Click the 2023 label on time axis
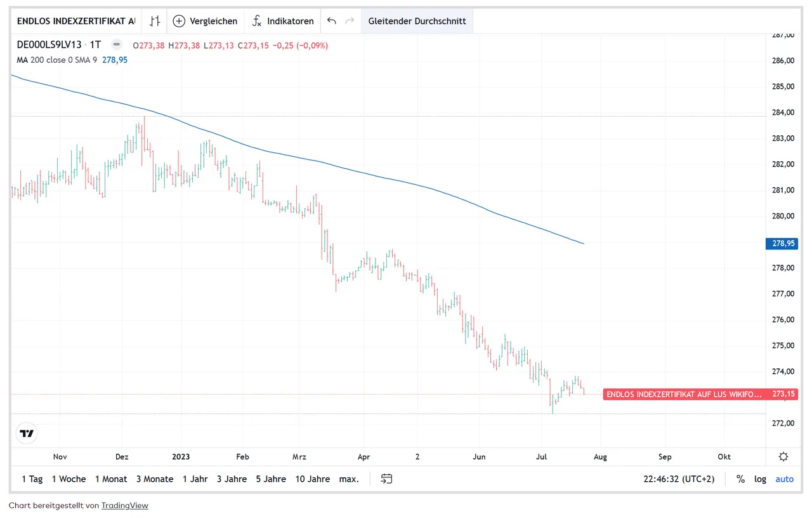 point(181,456)
